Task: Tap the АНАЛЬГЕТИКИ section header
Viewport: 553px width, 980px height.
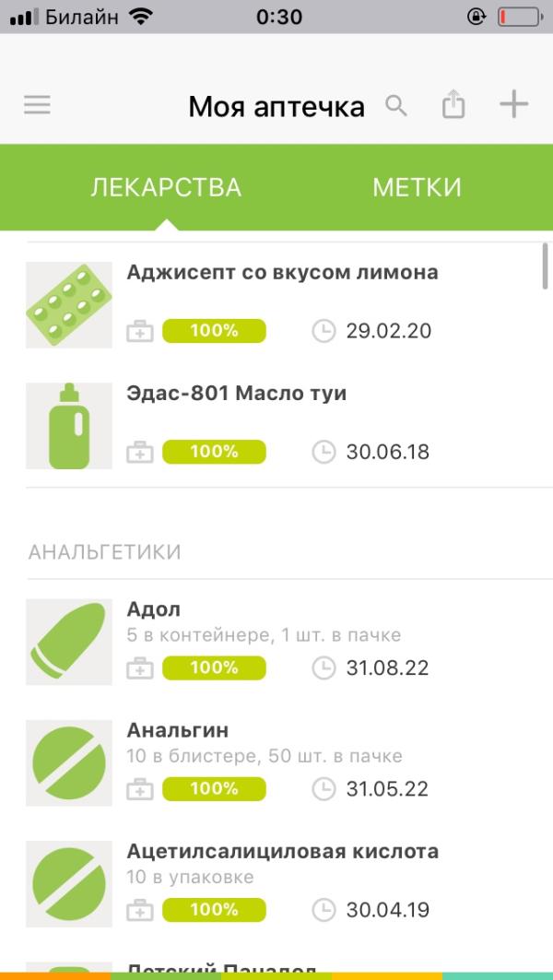Action: click(x=105, y=552)
